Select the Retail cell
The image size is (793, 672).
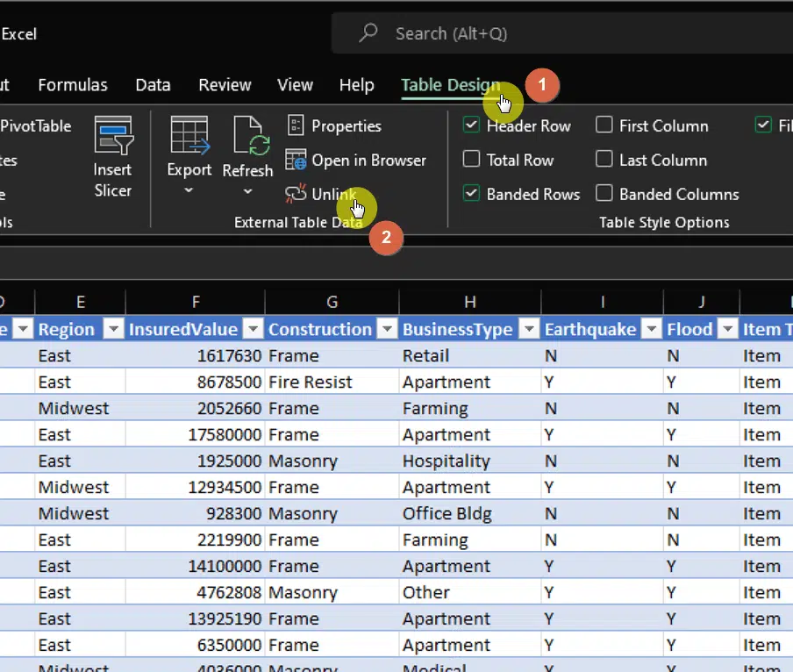(x=470, y=356)
